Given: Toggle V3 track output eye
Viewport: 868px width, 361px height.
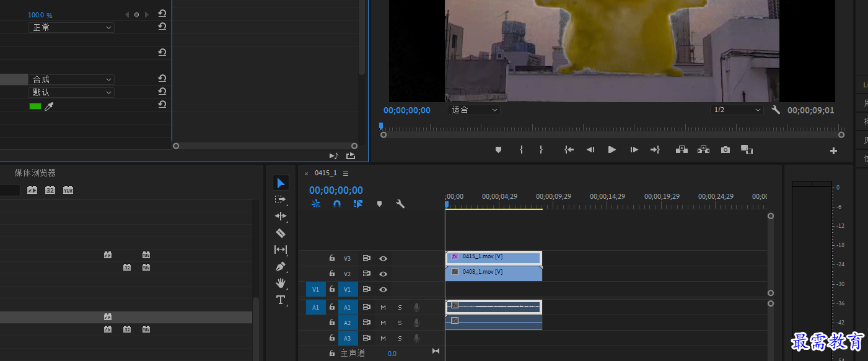Looking at the screenshot, I should click(x=384, y=258).
